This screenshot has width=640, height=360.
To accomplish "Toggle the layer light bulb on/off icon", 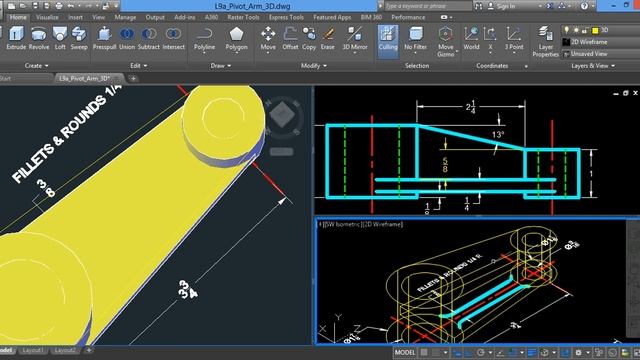I will tap(566, 30).
